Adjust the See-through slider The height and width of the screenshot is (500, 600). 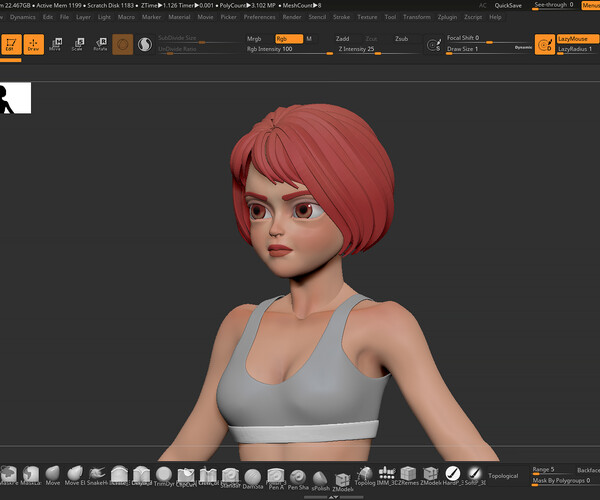[554, 5]
